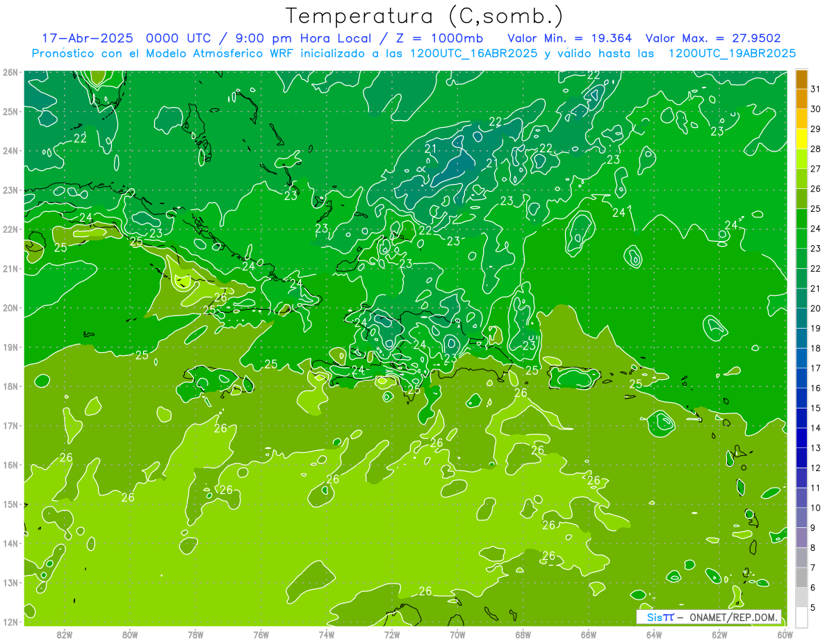This screenshot has height=644, width=834.
Task: Click the '70W' longitude axis label
Action: point(457,634)
